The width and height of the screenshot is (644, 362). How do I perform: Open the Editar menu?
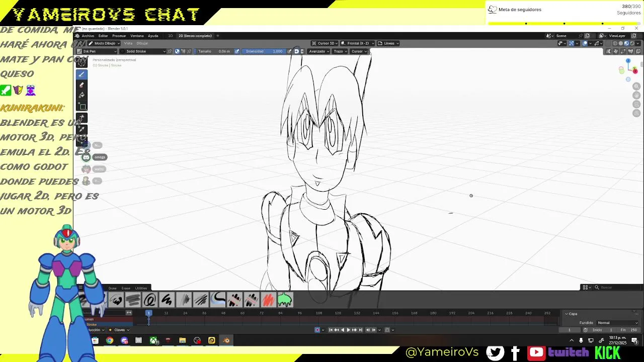[103, 36]
